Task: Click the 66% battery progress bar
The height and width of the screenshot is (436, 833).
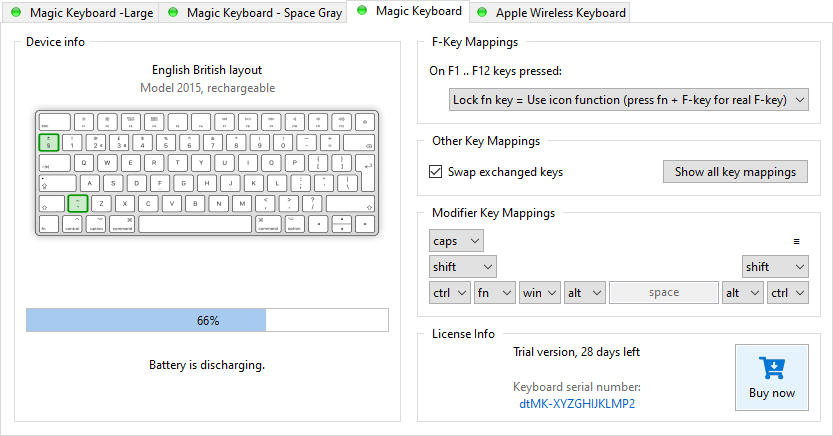Action: click(207, 320)
